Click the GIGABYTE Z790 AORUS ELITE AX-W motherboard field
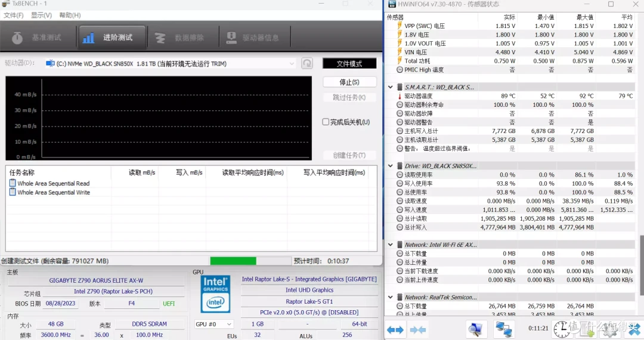Viewport: 644px width, 340px height. click(96, 280)
